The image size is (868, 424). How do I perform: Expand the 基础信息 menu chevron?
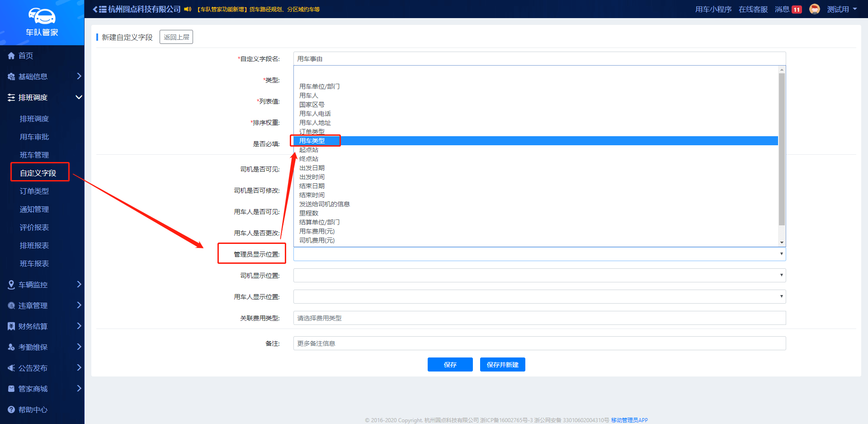79,76
